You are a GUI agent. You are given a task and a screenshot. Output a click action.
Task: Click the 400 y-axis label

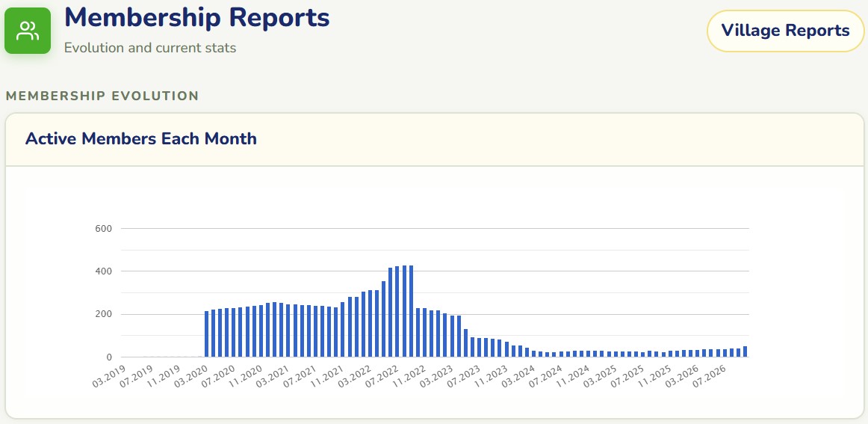pos(104,271)
